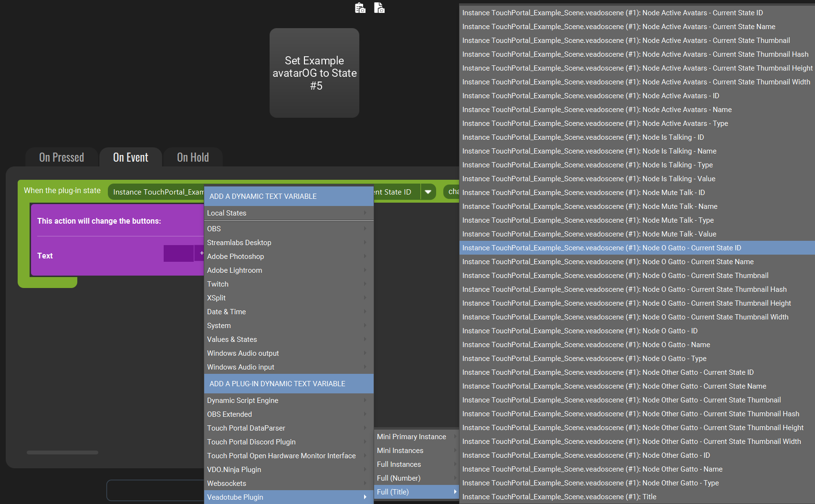Expand the OBS submenu

coord(289,229)
